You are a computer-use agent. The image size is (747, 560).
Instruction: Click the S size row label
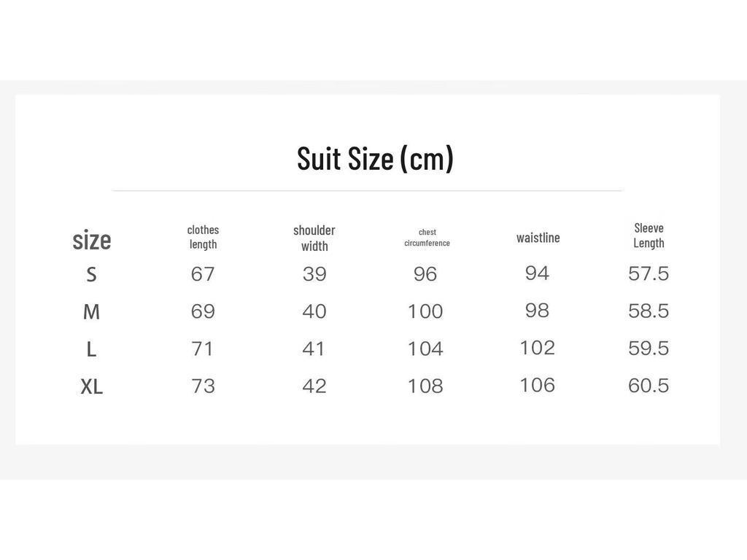coord(91,274)
